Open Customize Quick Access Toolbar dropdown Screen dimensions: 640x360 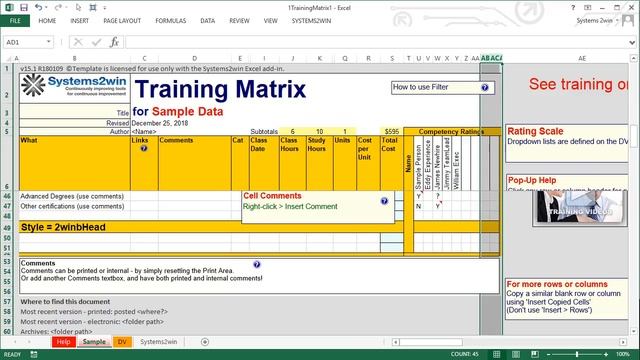104,8
